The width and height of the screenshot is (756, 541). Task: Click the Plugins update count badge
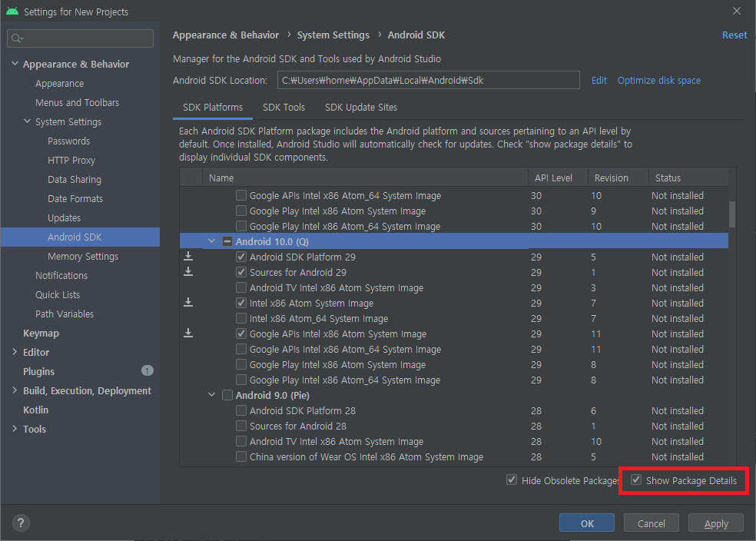[x=147, y=371]
